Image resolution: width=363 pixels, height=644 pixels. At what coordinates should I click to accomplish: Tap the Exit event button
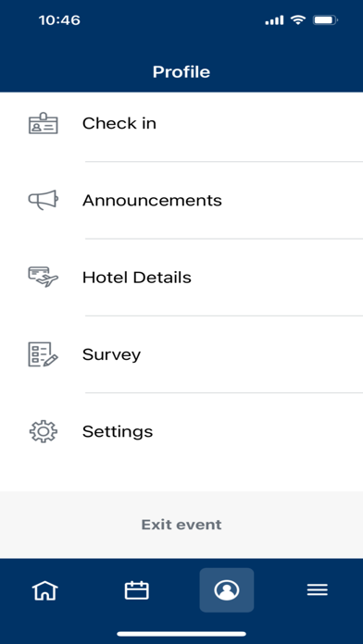pos(181,525)
